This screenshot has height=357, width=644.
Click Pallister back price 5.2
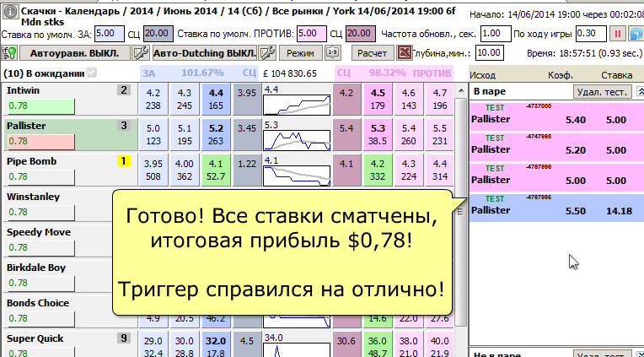click(x=216, y=134)
